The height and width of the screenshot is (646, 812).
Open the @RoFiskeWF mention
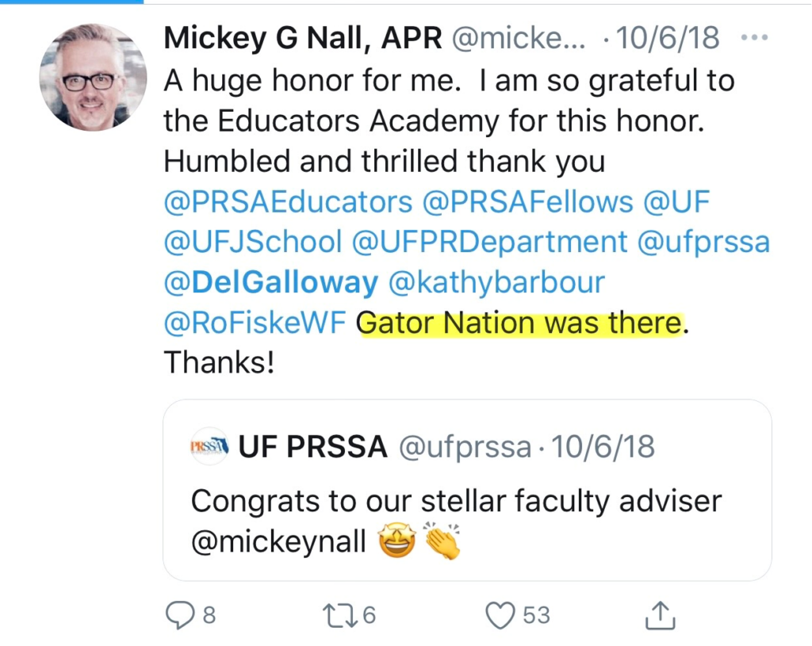pyautogui.click(x=255, y=323)
